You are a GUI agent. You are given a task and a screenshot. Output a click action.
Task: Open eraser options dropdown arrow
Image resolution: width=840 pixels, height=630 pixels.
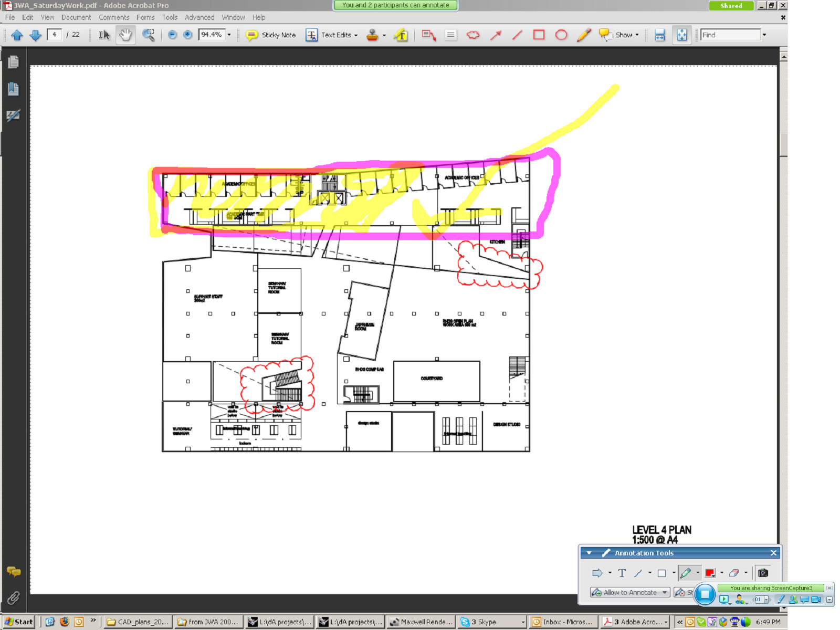coord(745,573)
